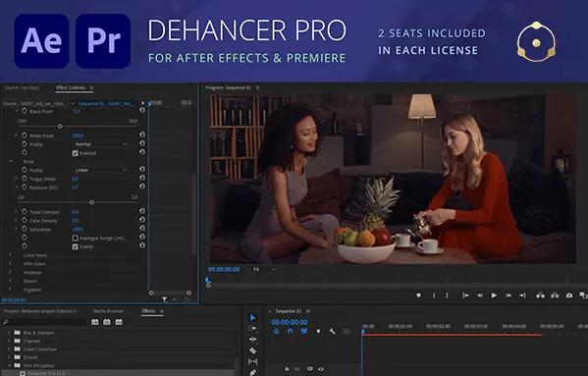Select the Razor tool
588x376 pixels.
point(252,350)
